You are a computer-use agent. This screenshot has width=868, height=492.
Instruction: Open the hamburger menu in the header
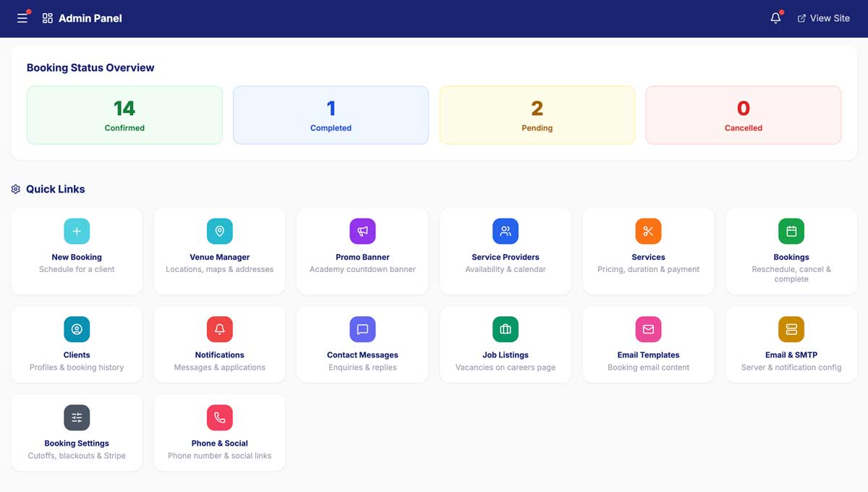pyautogui.click(x=22, y=18)
